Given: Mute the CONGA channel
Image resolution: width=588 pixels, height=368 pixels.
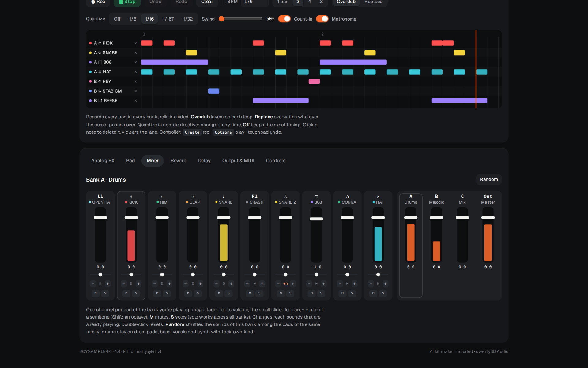Looking at the screenshot, I should (342, 293).
